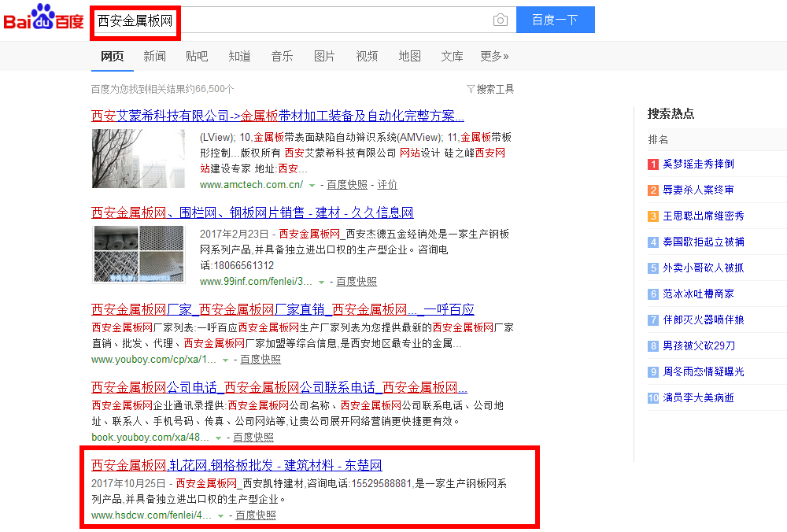
Task: Open the 西安金属板网公司电话 result title
Action: pyautogui.click(x=279, y=387)
